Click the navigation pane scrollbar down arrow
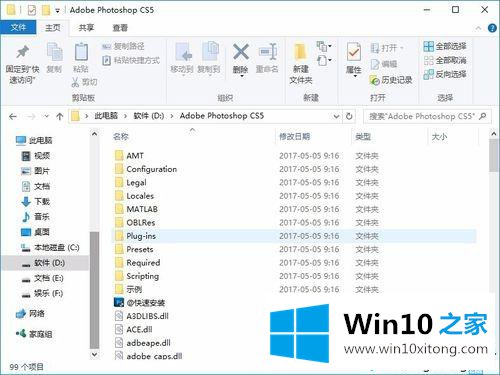This screenshot has width=500, height=375. click(95, 354)
